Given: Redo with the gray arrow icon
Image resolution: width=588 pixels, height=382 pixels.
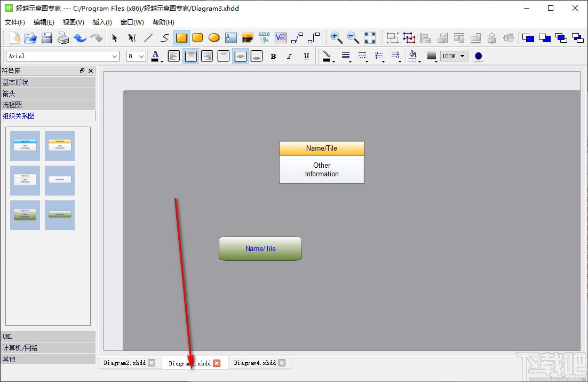Looking at the screenshot, I should (x=97, y=38).
